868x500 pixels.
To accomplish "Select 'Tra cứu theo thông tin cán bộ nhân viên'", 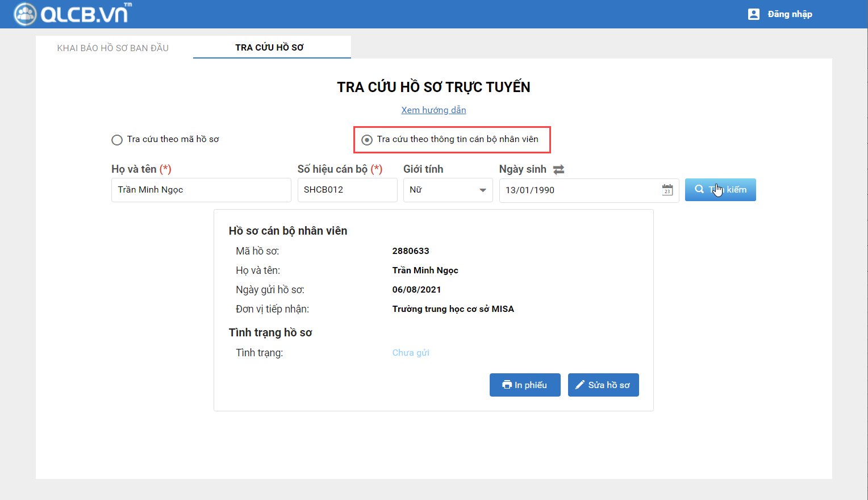I will 367,140.
